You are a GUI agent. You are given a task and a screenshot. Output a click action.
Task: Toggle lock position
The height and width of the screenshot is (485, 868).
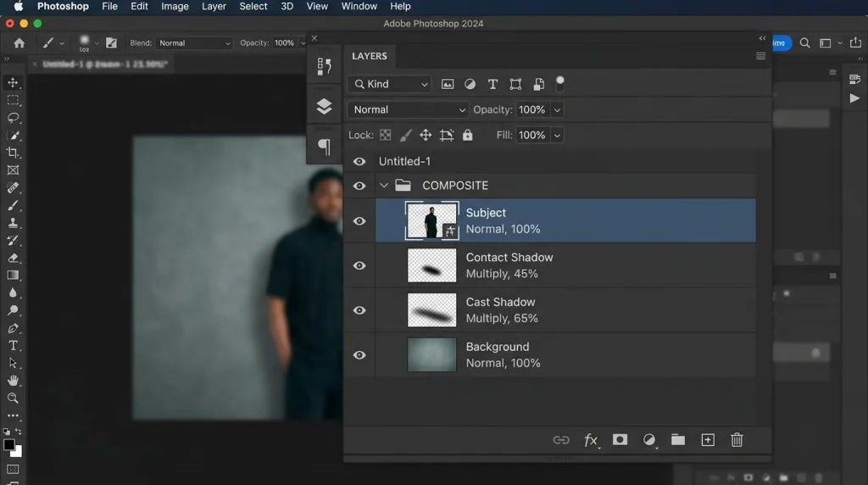[426, 135]
